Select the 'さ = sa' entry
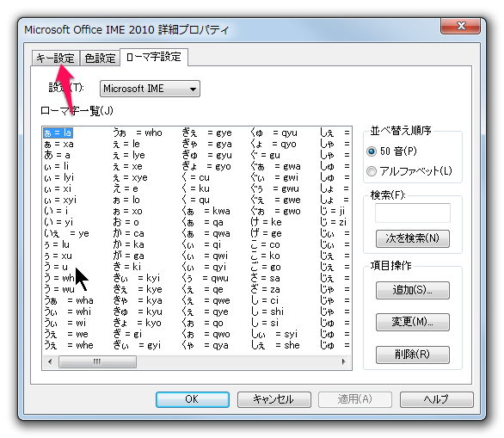The width and height of the screenshot is (504, 438). click(265, 278)
